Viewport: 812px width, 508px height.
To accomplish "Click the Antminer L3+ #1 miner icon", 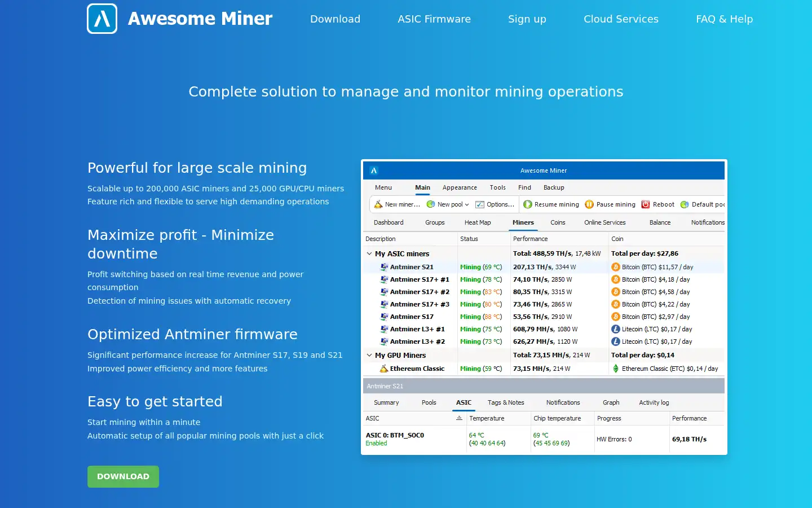I will click(384, 329).
